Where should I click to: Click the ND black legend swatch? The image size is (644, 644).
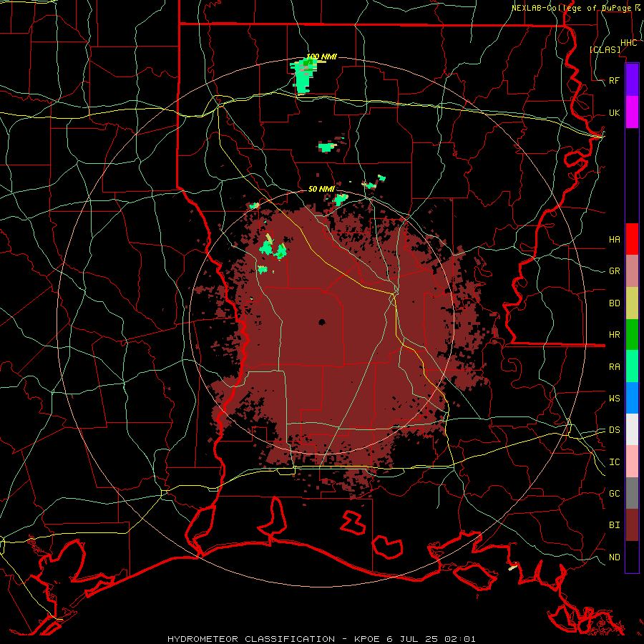pyautogui.click(x=632, y=557)
